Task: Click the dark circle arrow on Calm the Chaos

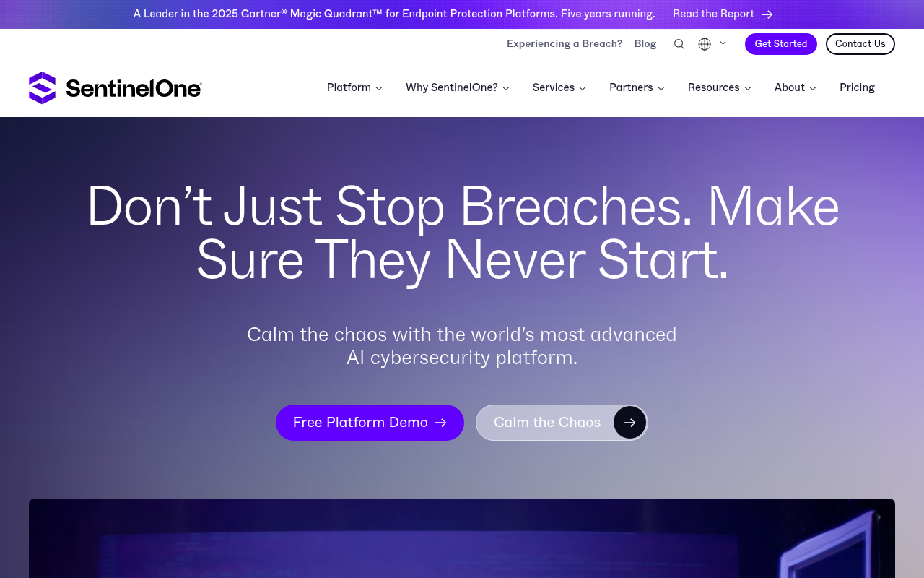Action: coord(629,423)
